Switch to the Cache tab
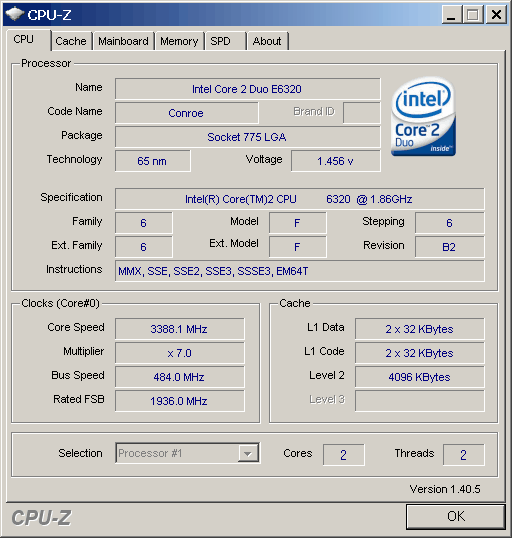This screenshot has width=512, height=538. click(x=71, y=41)
